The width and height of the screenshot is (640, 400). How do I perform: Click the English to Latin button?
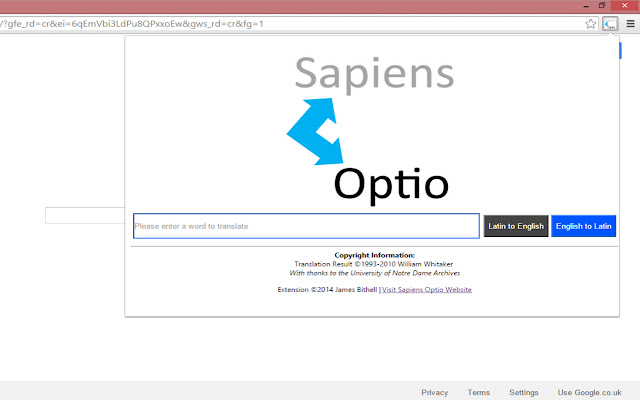pos(583,226)
